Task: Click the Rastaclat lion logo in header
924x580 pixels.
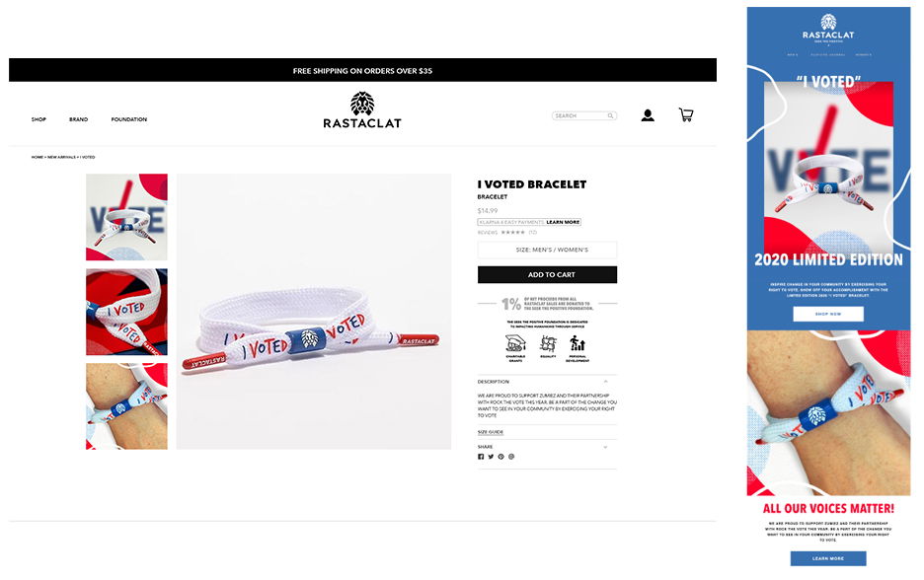Action: tap(362, 104)
